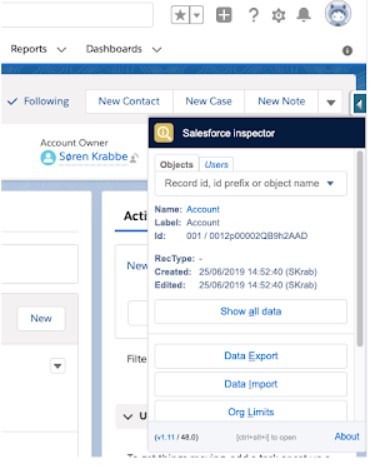Click the change owner icon beside Søren Krabbe
The width and height of the screenshot is (369, 473).
point(134,158)
